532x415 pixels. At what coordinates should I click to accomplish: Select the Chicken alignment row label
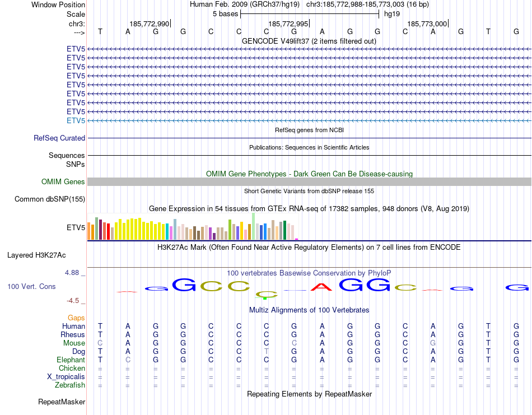click(72, 368)
